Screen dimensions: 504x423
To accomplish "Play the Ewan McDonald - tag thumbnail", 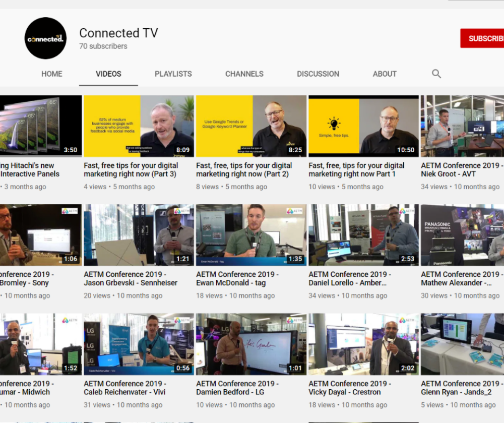I will [251, 235].
